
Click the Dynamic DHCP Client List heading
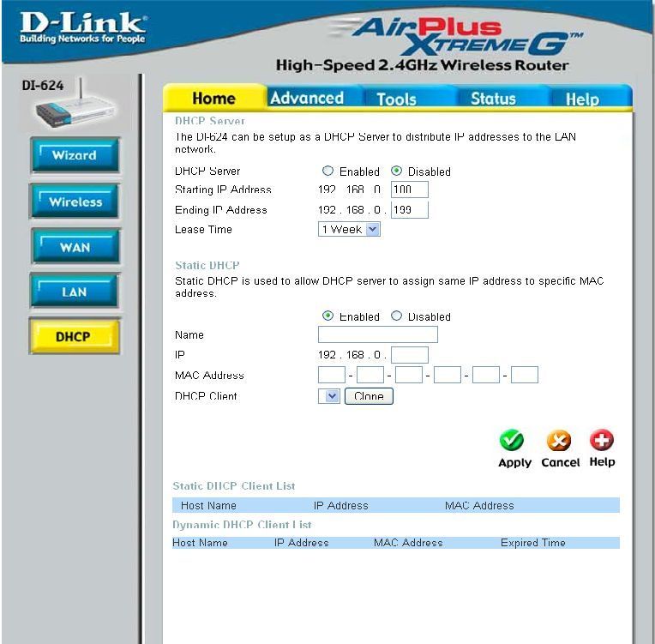pos(242,525)
